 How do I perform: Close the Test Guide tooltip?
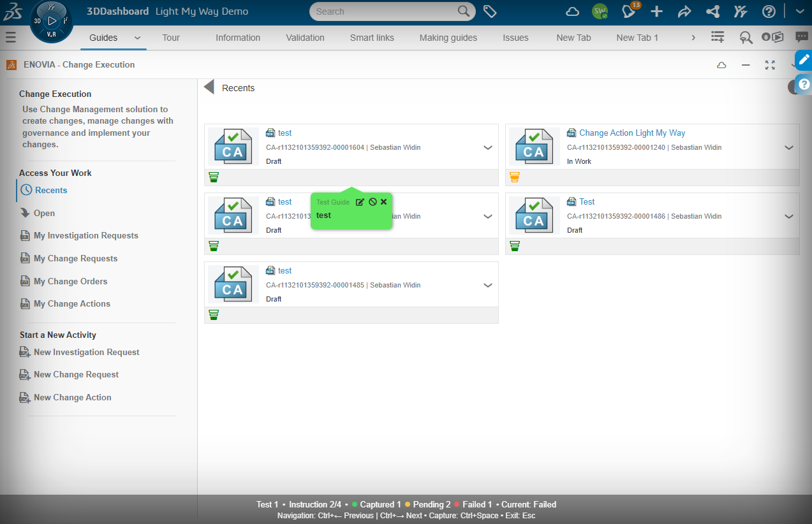[384, 202]
